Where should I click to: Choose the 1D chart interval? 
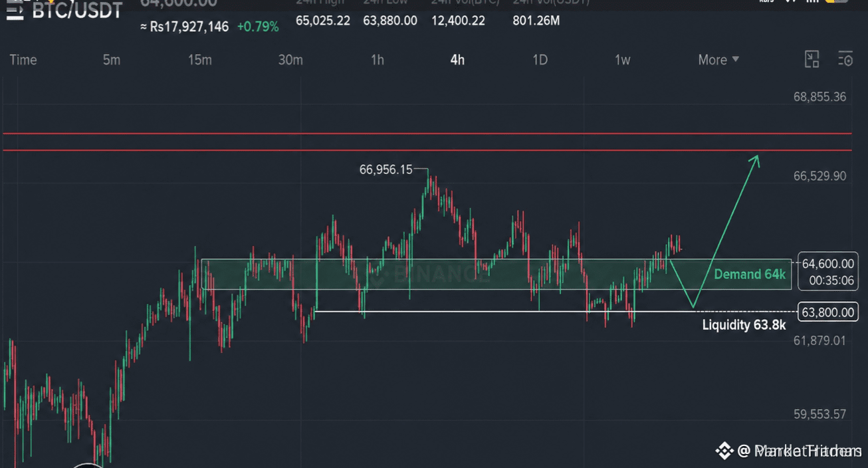[x=540, y=60]
